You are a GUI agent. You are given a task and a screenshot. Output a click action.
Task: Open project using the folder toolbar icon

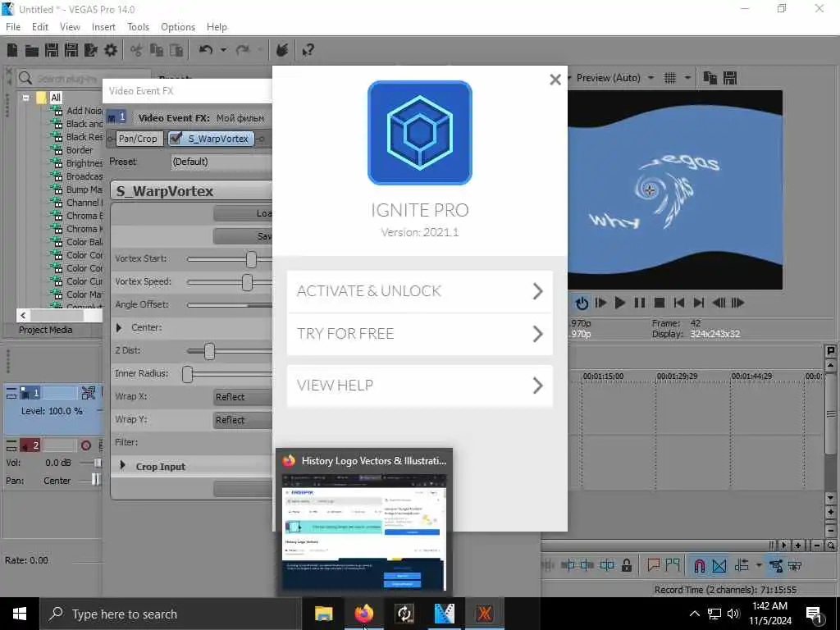[32, 50]
